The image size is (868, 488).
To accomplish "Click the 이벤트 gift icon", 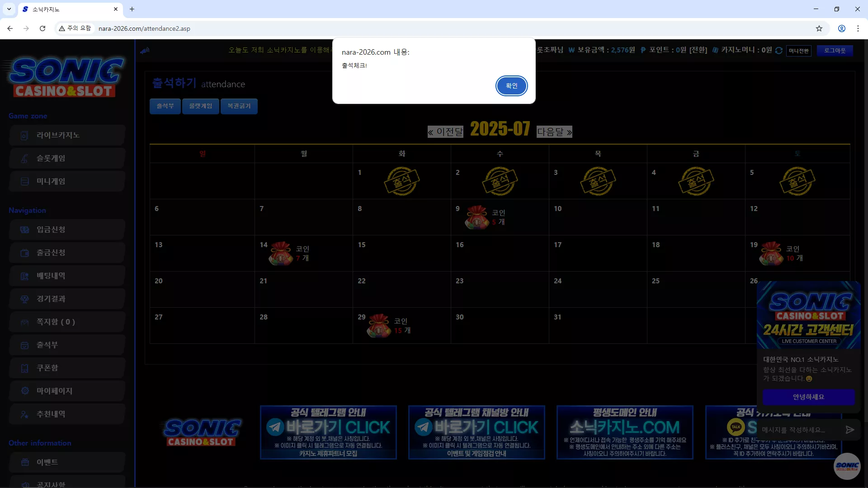I will tap(25, 462).
